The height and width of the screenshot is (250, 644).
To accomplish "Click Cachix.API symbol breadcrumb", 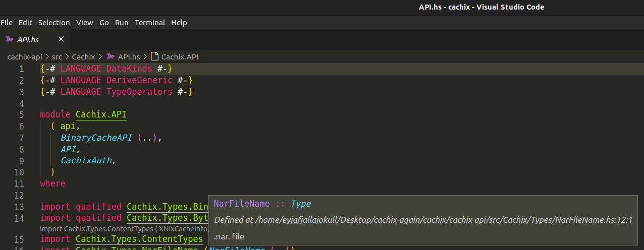I will point(180,57).
